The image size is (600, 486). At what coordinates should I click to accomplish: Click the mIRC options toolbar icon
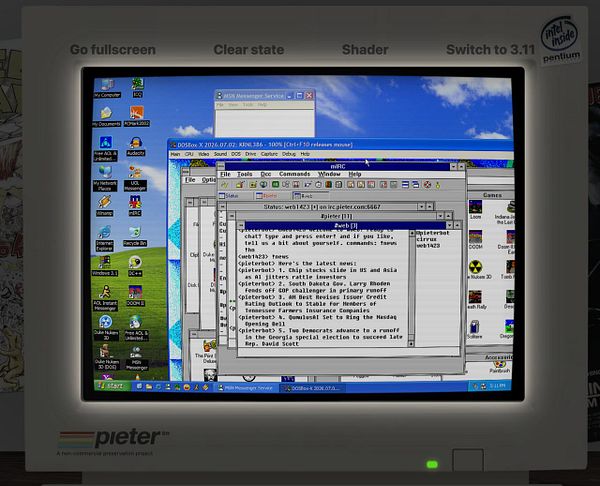(240, 185)
